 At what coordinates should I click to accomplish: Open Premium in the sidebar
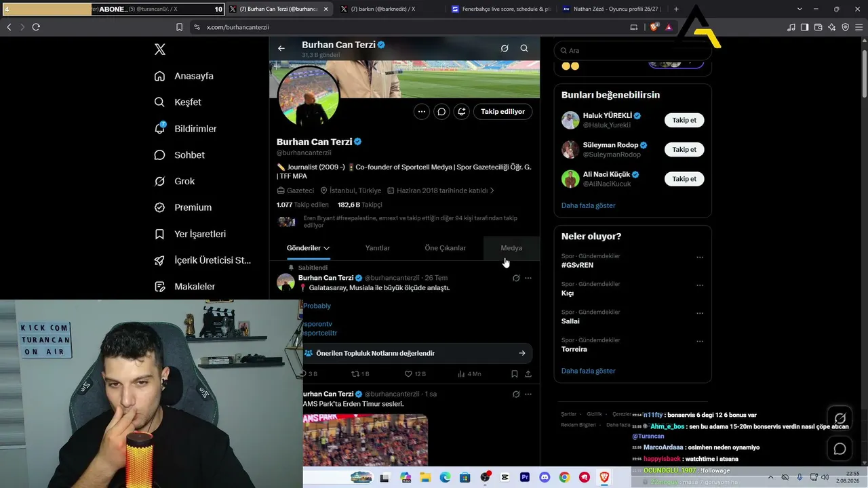point(182,207)
